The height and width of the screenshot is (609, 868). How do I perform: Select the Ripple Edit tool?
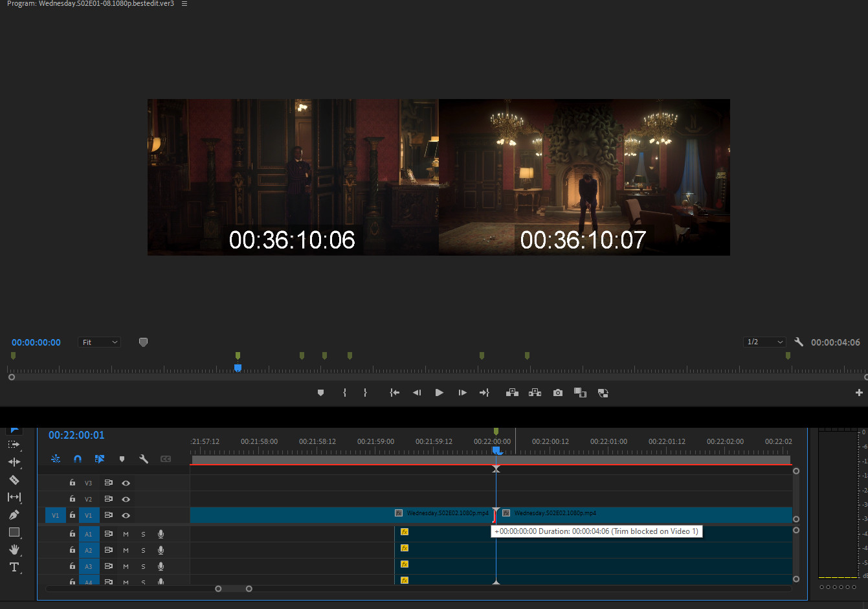14,462
